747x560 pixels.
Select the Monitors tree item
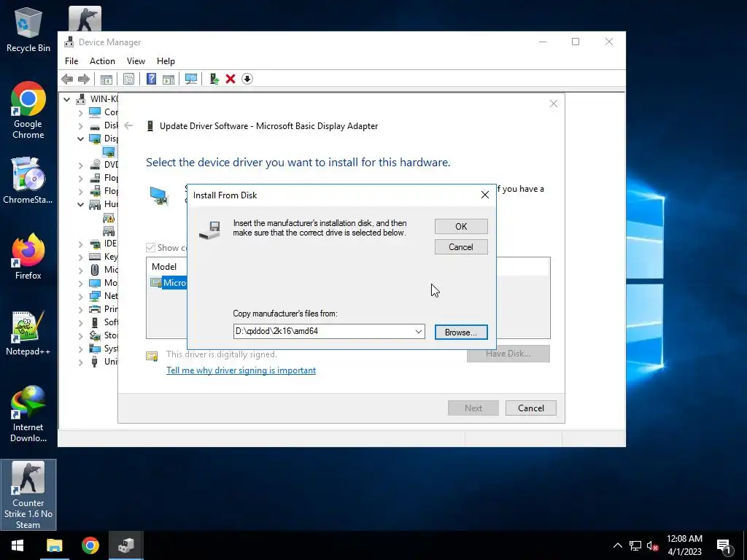pyautogui.click(x=104, y=283)
